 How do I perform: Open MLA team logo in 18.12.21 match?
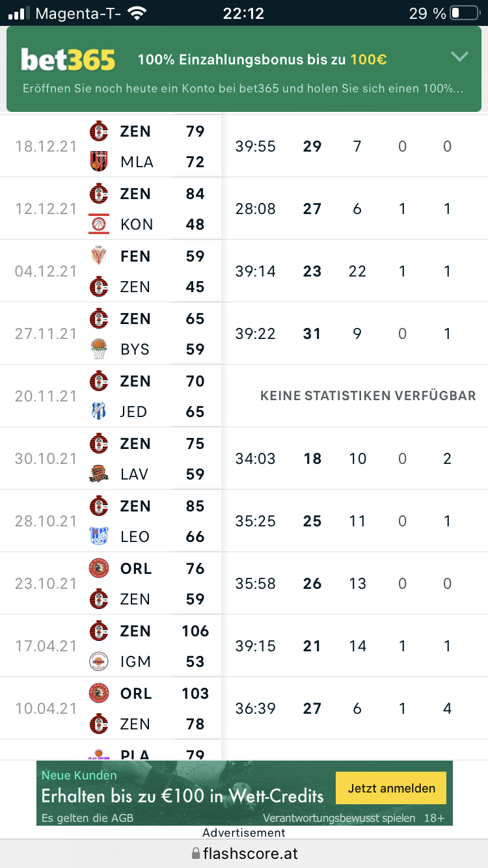[99, 161]
